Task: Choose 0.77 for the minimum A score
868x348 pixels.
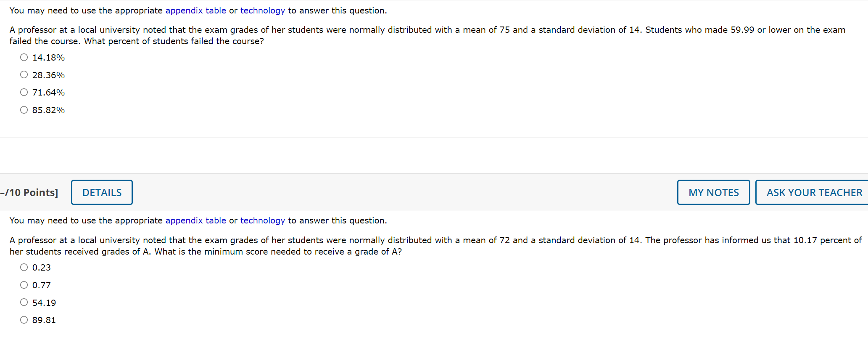Action: (x=24, y=284)
